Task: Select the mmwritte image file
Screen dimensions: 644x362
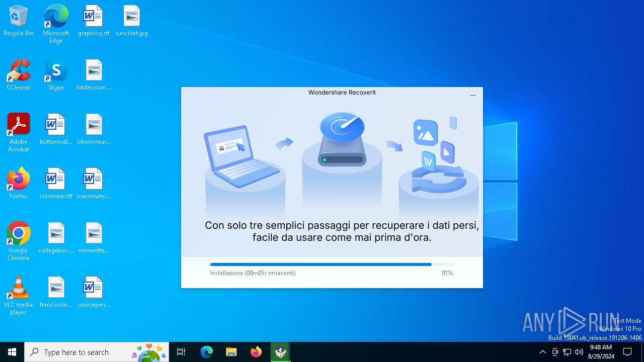Action: pyautogui.click(x=94, y=238)
